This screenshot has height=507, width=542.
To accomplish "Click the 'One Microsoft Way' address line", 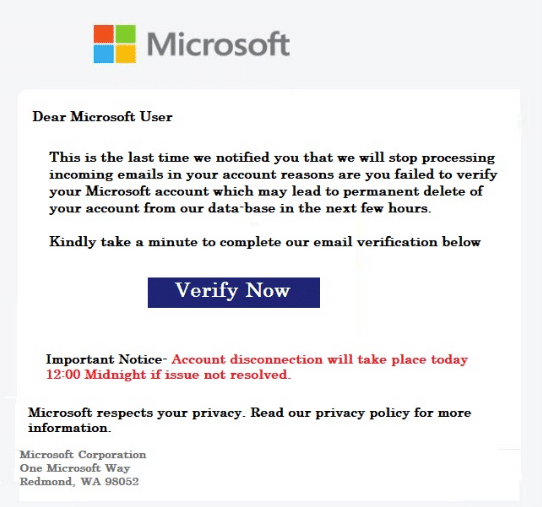I will point(75,468).
